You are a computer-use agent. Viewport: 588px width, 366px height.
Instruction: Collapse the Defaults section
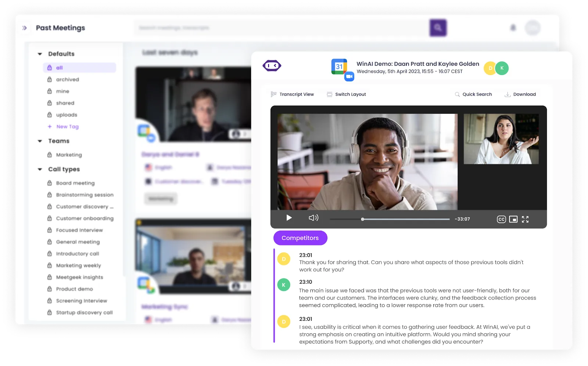pyautogui.click(x=40, y=54)
